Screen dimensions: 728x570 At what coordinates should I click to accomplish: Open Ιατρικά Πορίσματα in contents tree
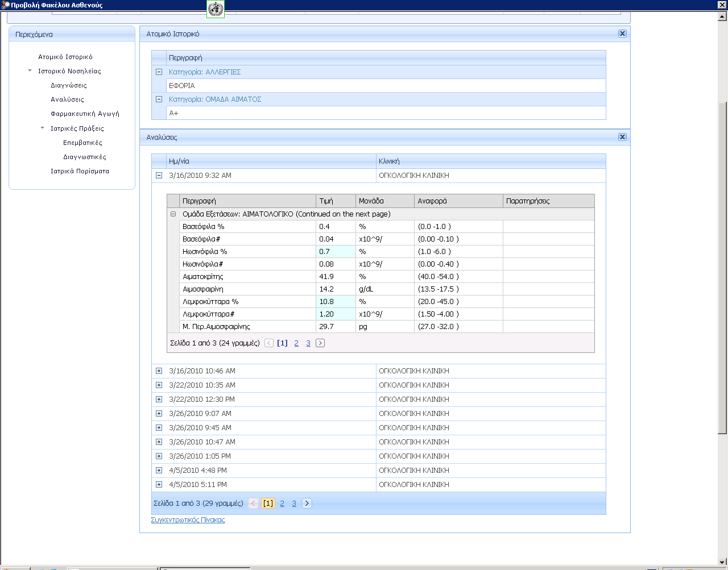point(80,171)
